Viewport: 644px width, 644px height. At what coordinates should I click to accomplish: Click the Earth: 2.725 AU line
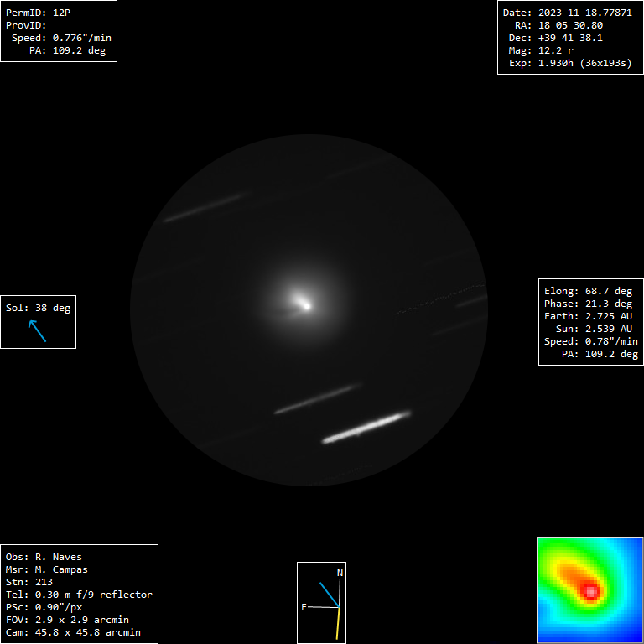point(588,316)
